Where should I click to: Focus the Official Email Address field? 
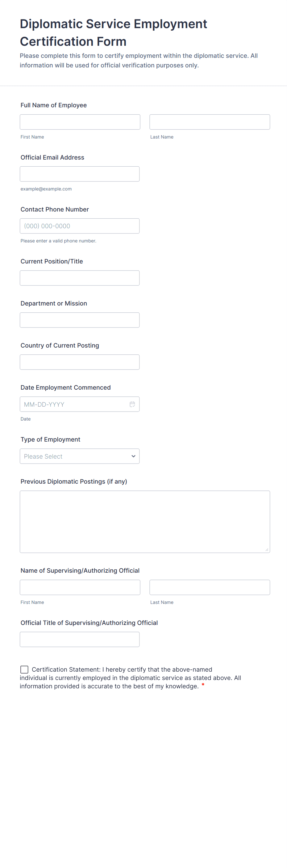point(79,174)
